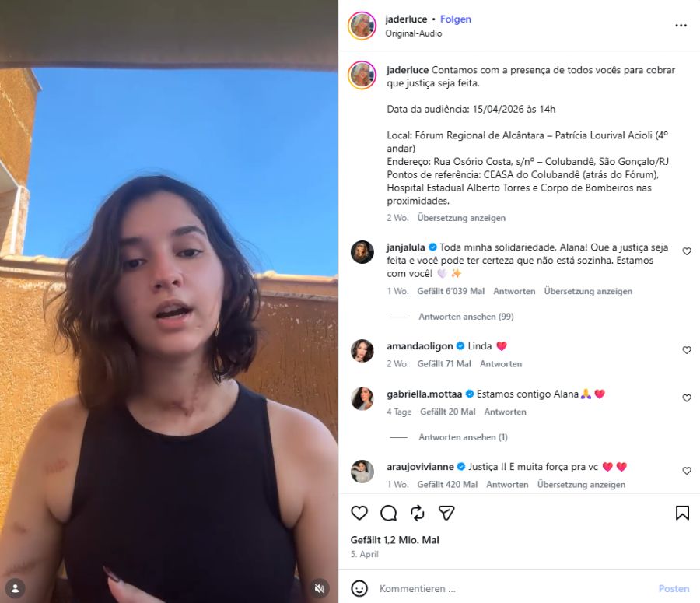Expand 99 replies under janjalula's comment
Viewport: 700px width, 603px height.
(x=466, y=317)
